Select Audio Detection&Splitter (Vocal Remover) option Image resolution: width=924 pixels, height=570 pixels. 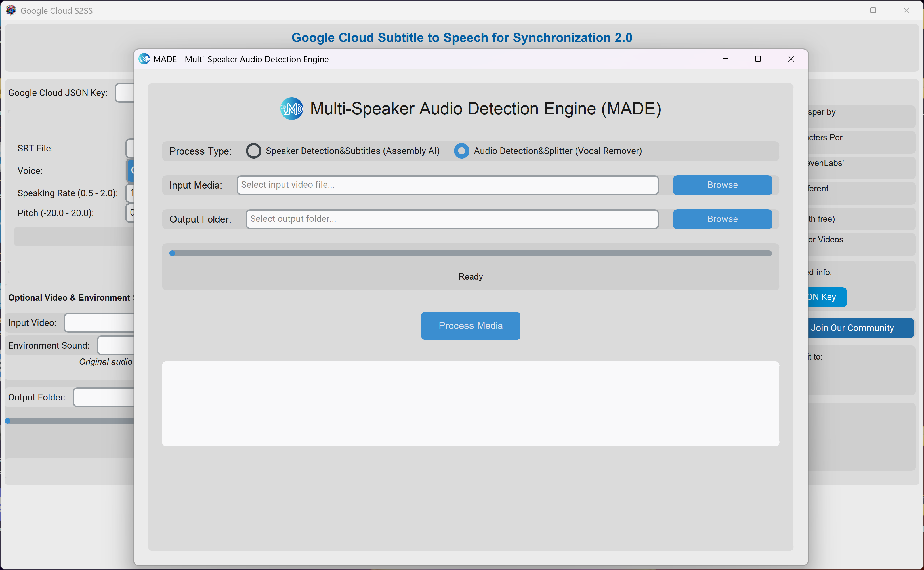(x=461, y=151)
